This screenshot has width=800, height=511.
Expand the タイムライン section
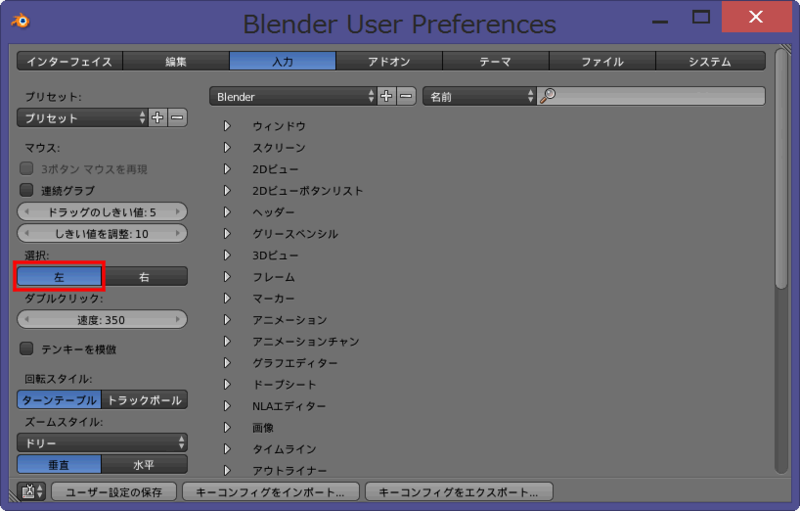click(x=227, y=449)
